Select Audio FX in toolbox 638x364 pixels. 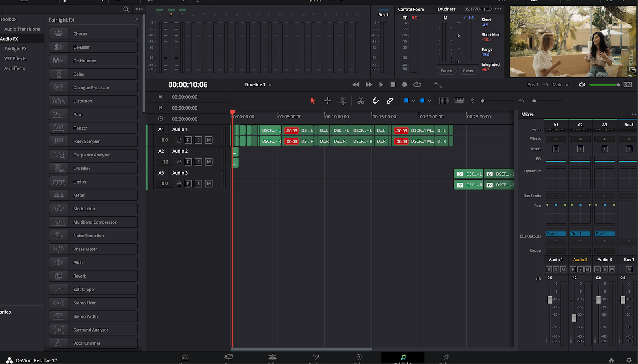coord(9,39)
